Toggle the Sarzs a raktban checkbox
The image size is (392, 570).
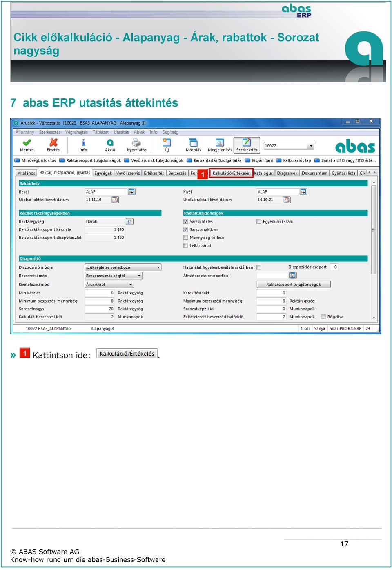pos(186,229)
